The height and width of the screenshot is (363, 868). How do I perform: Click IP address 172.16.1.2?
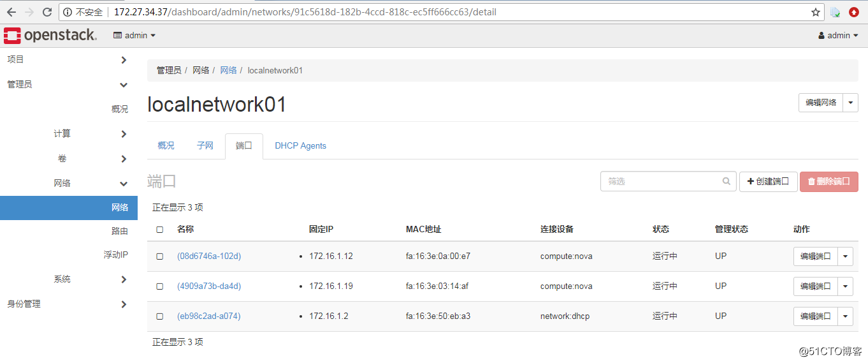coord(329,316)
